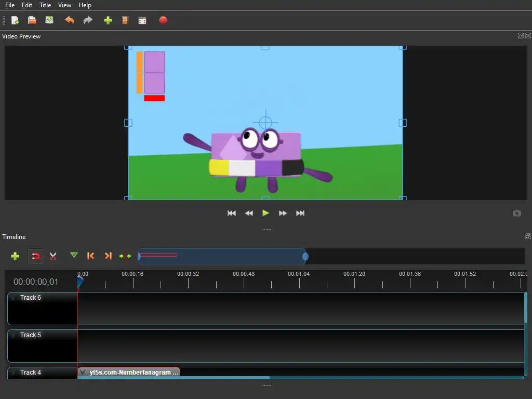Viewport: 532px width, 399px height.
Task: Toggle the razor scissors tool
Action: tap(53, 256)
